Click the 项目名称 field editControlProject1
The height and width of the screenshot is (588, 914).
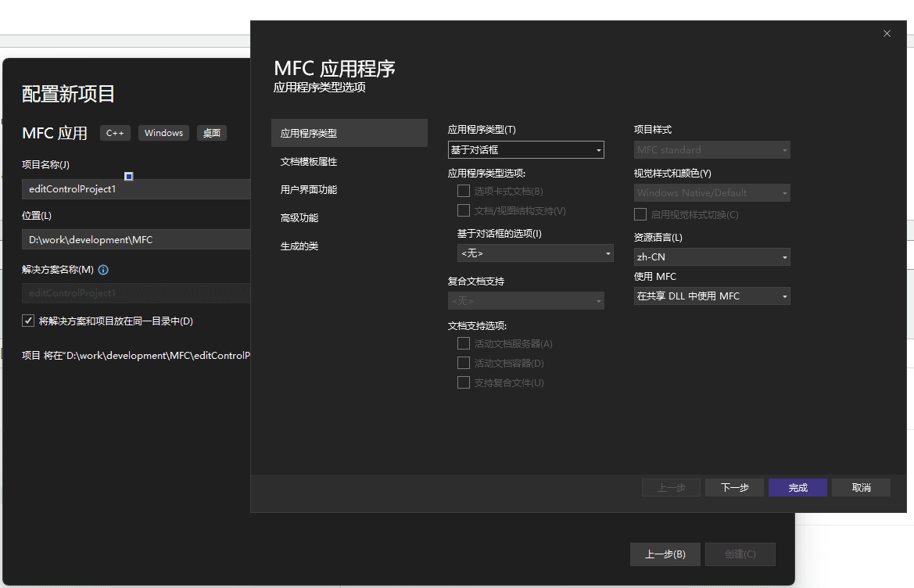pyautogui.click(x=136, y=188)
